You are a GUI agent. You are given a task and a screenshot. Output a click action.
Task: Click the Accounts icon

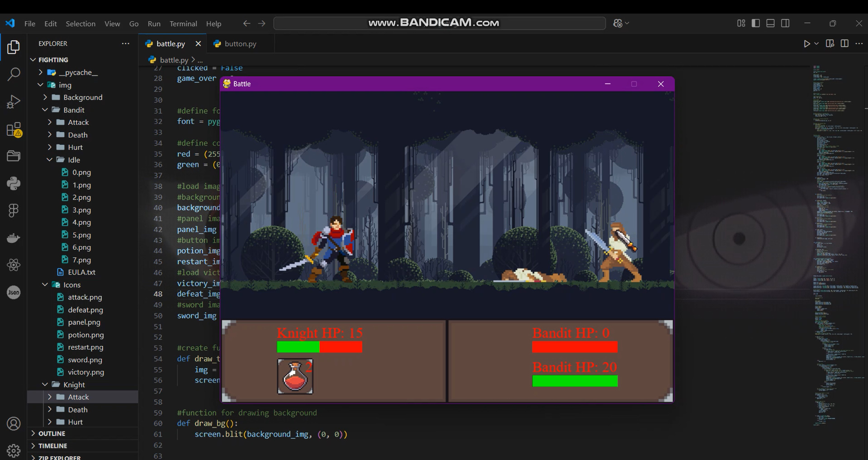click(14, 424)
